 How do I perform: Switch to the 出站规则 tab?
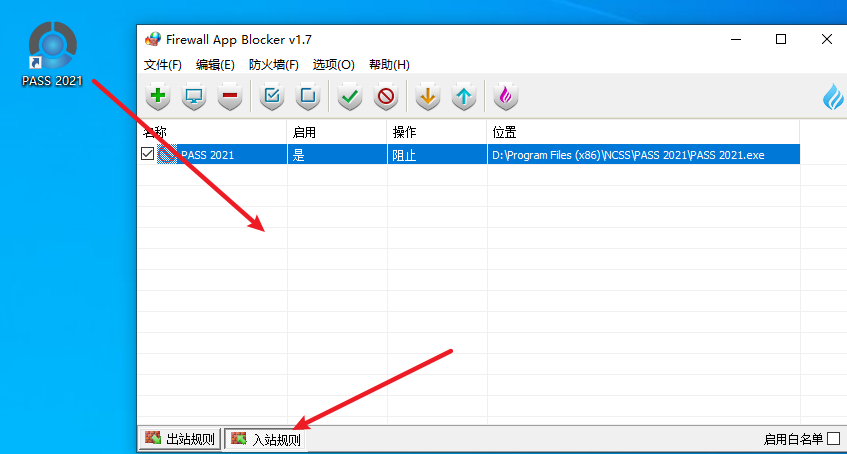(179, 439)
